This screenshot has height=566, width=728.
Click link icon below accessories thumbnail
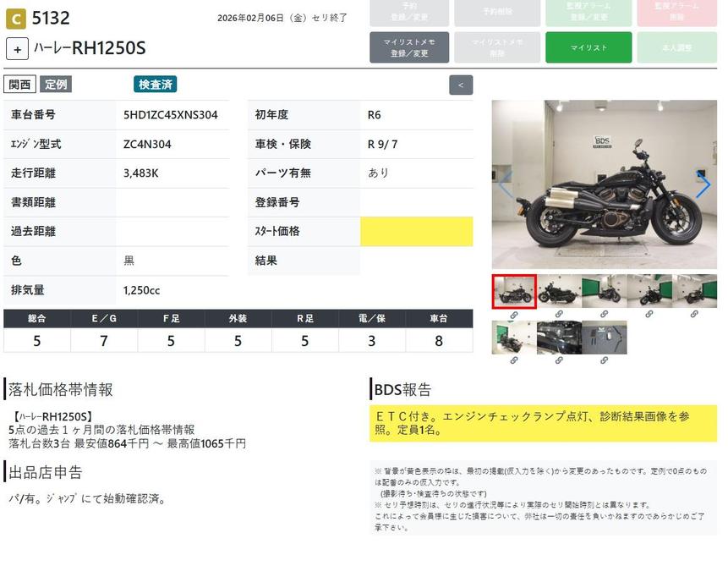[605, 360]
